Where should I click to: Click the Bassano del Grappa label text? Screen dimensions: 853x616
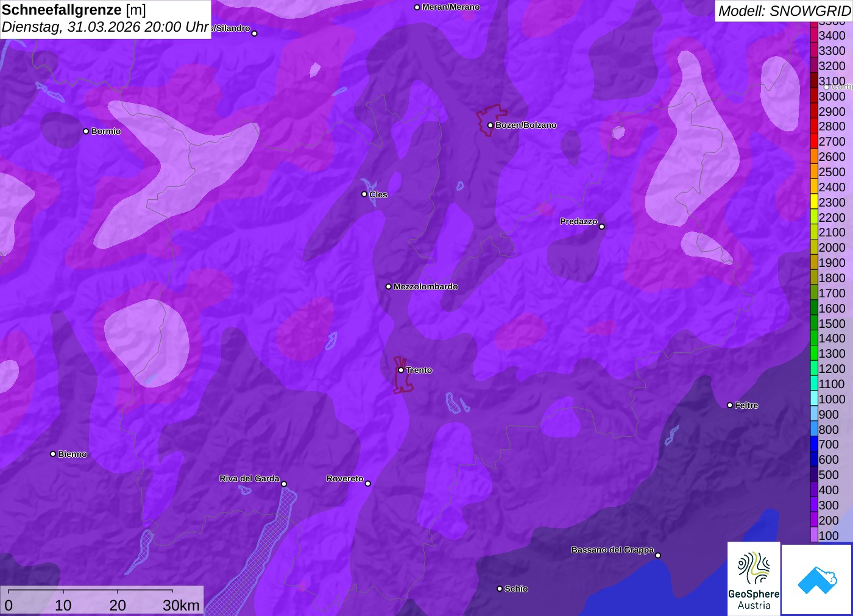click(x=612, y=550)
